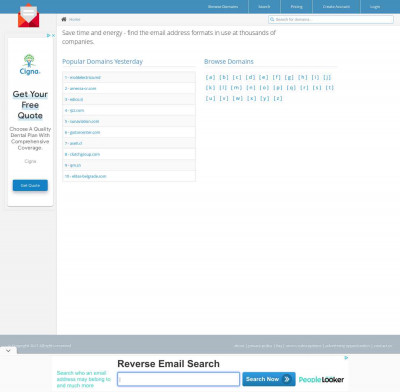Browse domains starting with [x]
Viewport: 400px width, 392px height.
click(x=252, y=98)
